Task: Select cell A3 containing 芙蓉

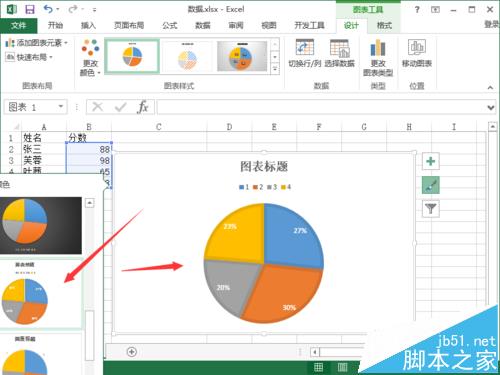Action: 44,160
